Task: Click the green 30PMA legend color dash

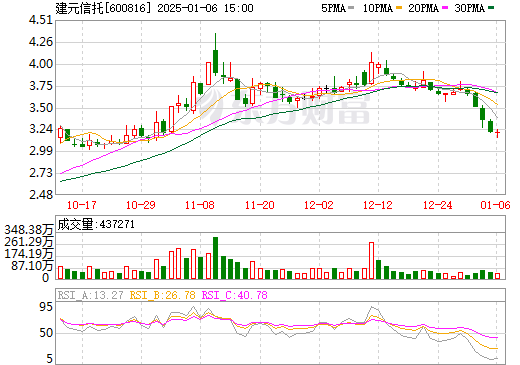Action: [491, 7]
